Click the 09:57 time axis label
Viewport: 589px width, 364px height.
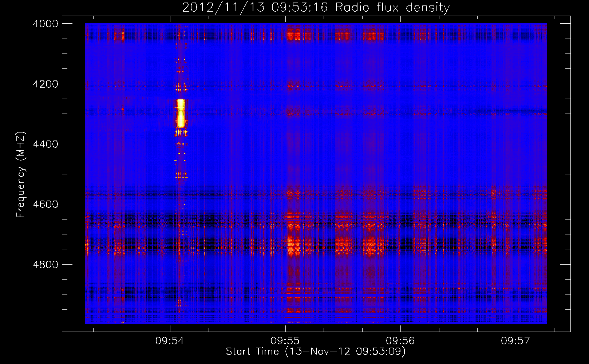(x=515, y=341)
